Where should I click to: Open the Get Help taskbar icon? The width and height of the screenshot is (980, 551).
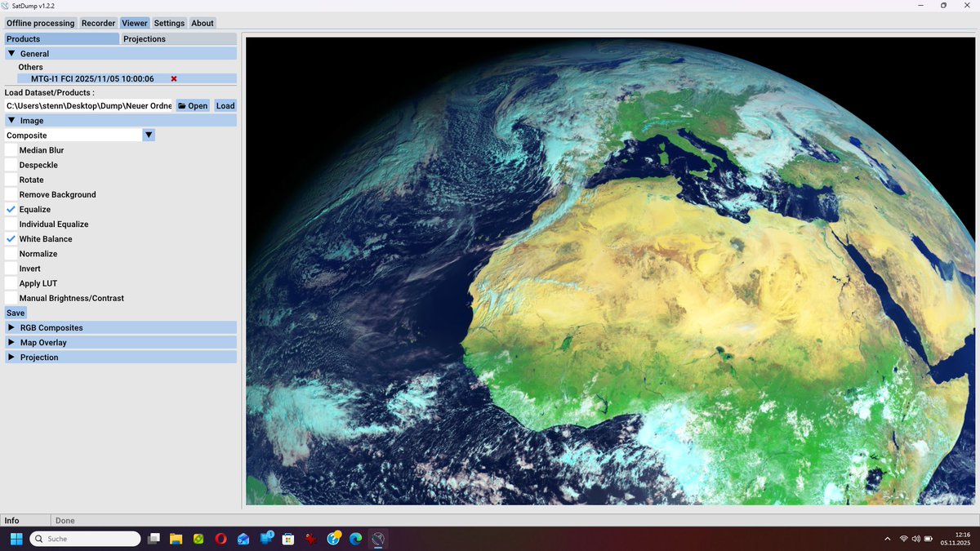click(x=333, y=539)
